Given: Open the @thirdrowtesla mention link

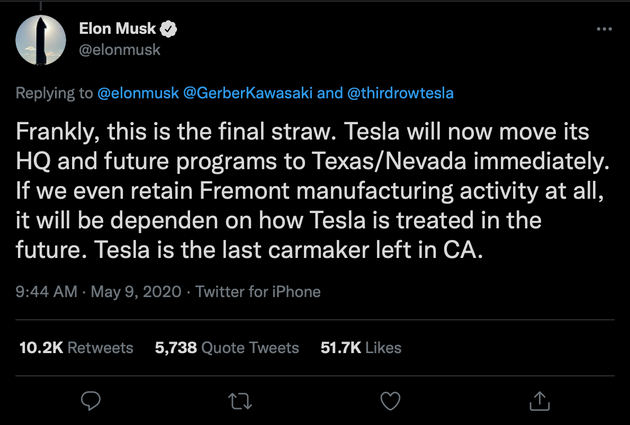Looking at the screenshot, I should coord(399,93).
